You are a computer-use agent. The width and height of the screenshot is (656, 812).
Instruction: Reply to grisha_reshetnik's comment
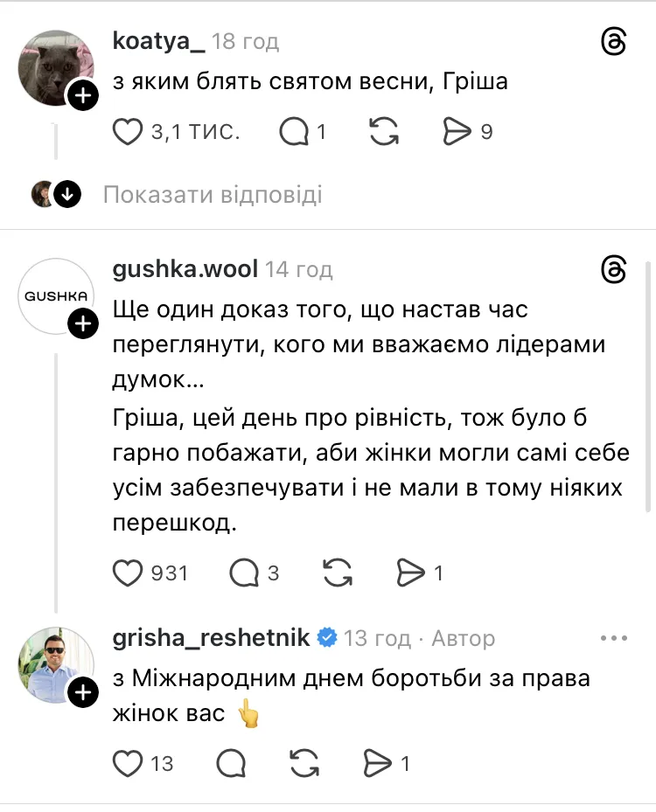tap(230, 763)
